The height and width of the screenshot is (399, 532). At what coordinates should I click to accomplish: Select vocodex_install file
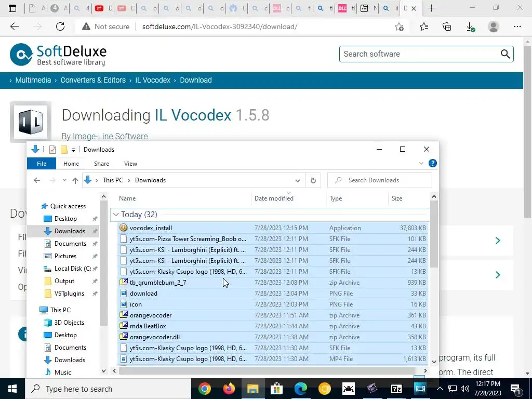point(273,228)
